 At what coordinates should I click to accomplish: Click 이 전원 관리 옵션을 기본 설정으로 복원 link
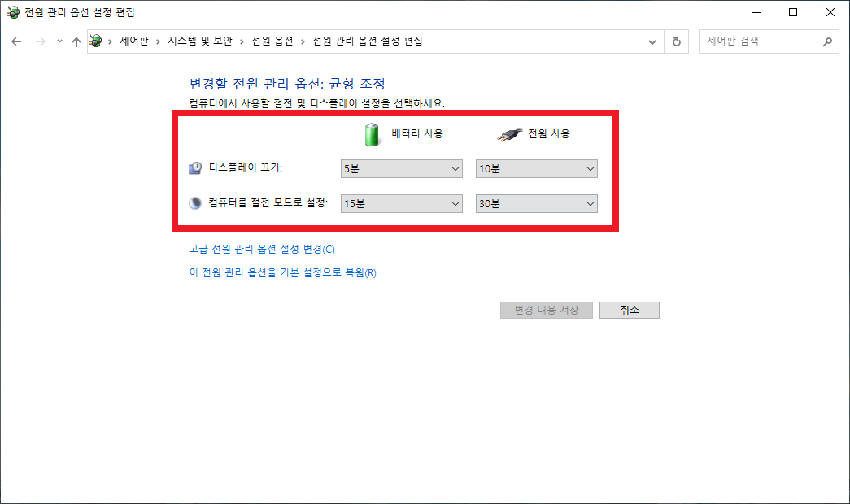point(282,272)
